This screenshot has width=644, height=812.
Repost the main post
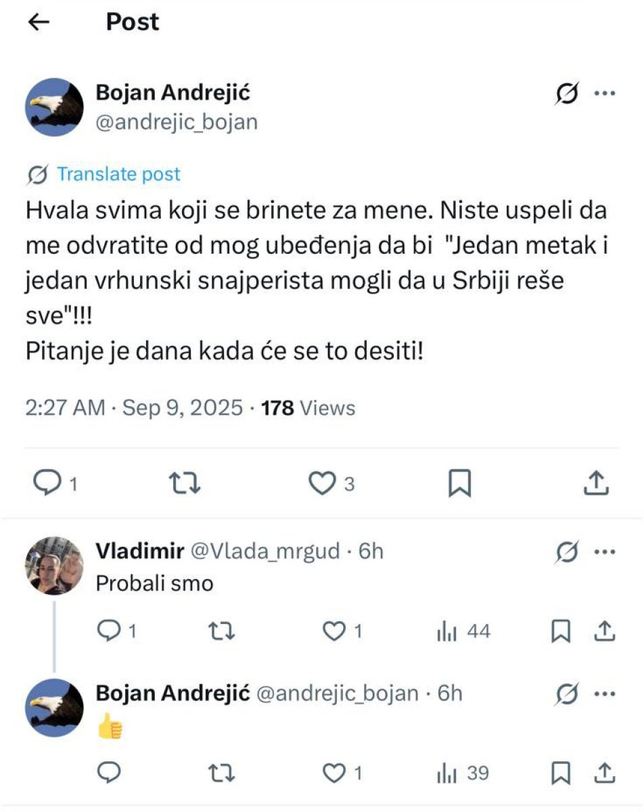185,482
